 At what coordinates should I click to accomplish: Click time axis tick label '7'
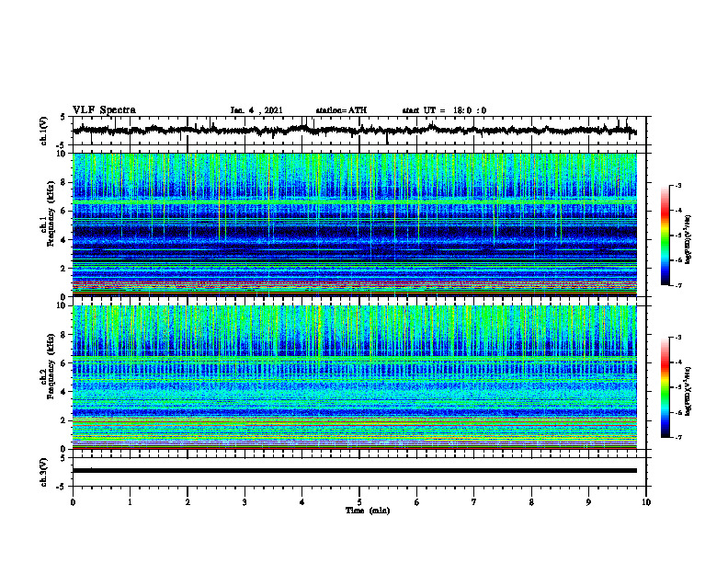[x=474, y=502]
